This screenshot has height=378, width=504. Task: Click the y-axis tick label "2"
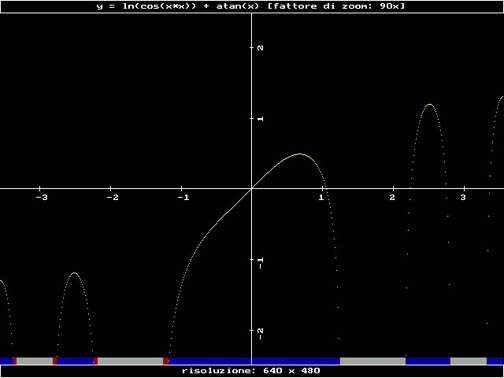tap(261, 48)
